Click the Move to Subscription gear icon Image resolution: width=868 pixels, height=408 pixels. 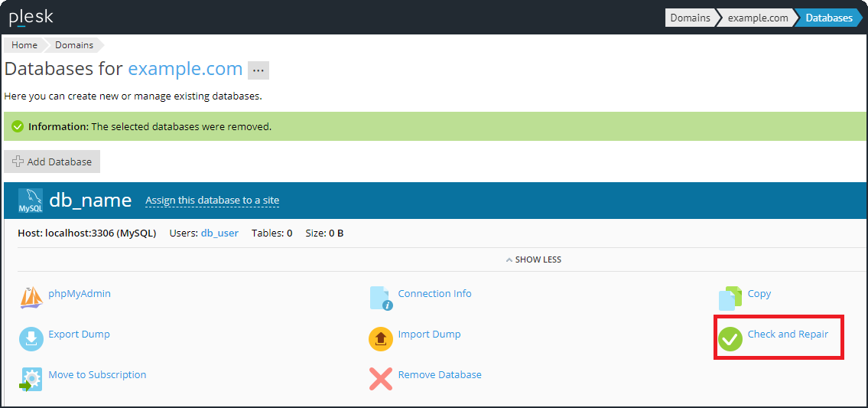(31, 379)
